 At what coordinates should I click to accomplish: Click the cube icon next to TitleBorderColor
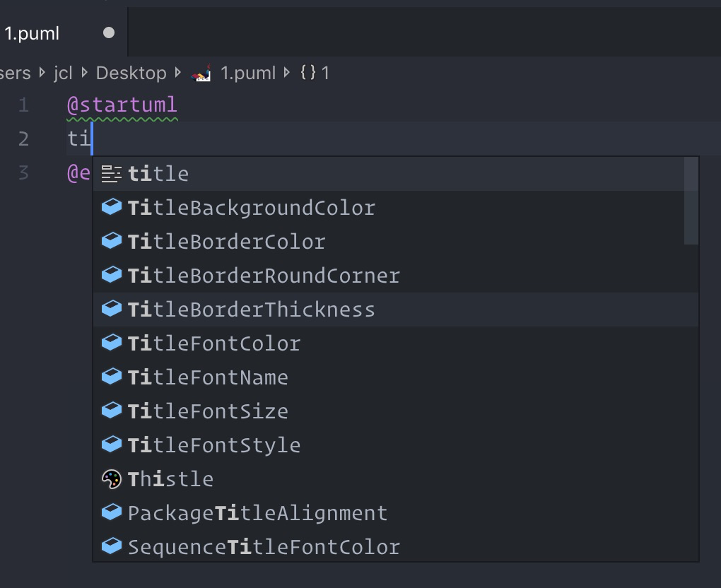(111, 241)
